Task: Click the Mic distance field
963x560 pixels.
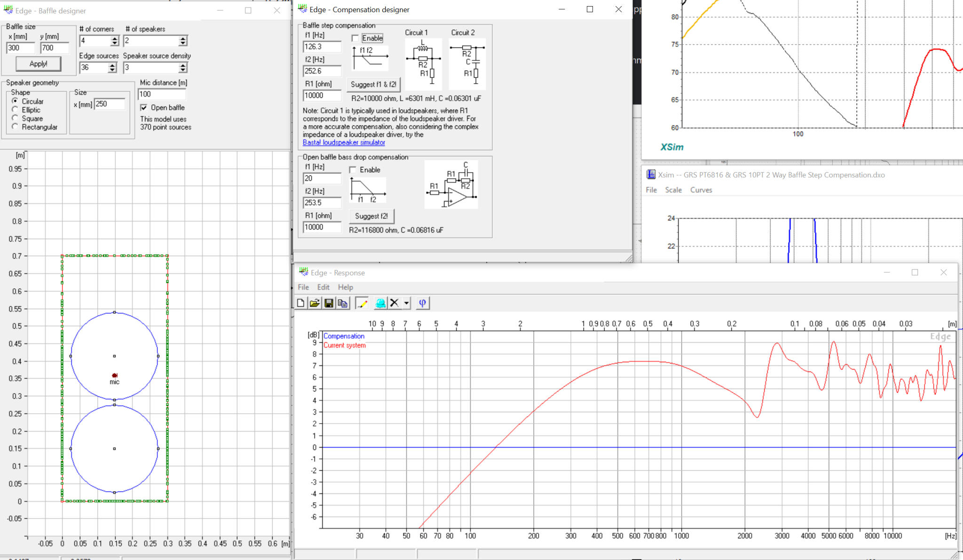Action: (x=162, y=94)
